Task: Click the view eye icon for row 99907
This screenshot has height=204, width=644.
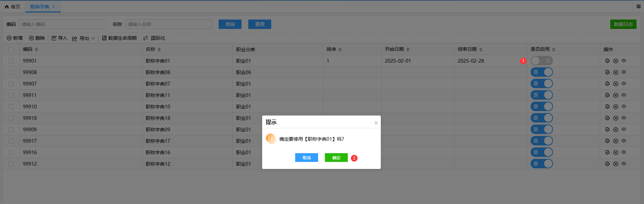Action: (x=624, y=83)
